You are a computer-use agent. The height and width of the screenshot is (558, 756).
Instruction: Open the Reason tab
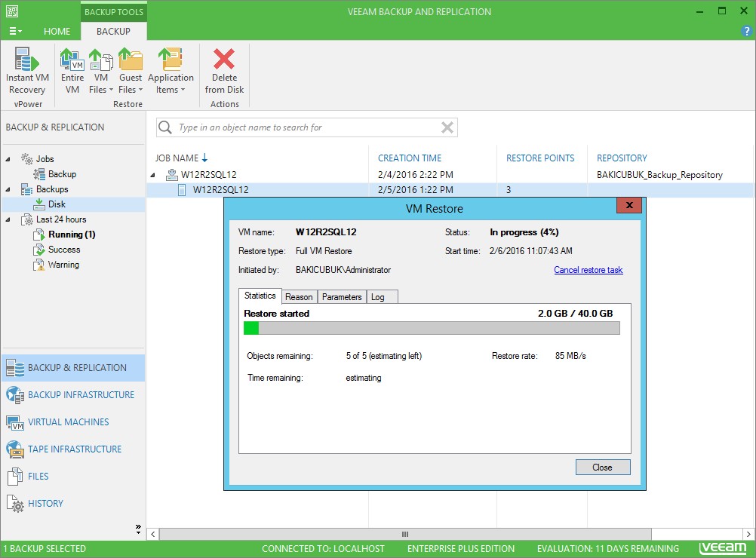coord(299,297)
